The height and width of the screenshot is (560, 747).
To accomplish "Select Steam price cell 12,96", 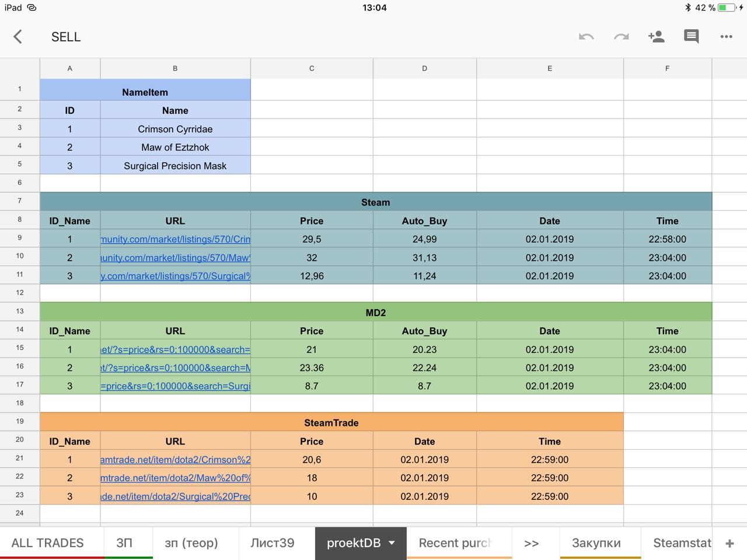I will click(312, 276).
